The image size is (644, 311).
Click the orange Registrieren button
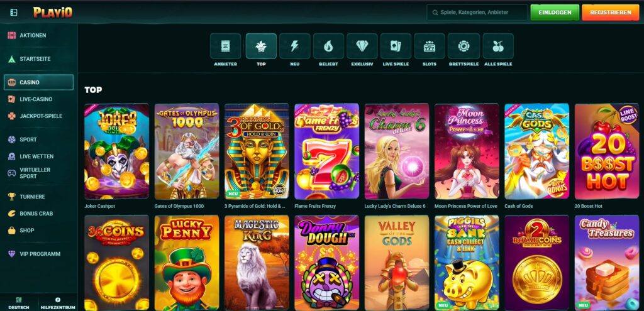[610, 13]
